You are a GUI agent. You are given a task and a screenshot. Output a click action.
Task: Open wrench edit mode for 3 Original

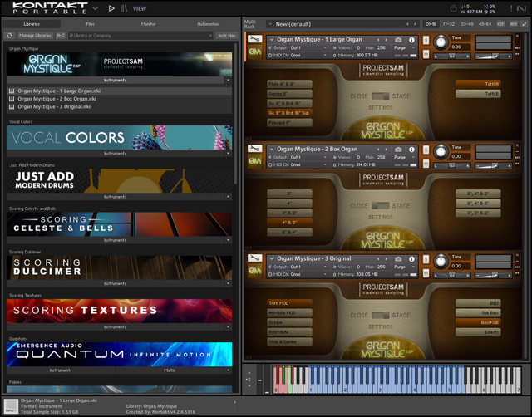point(254,258)
